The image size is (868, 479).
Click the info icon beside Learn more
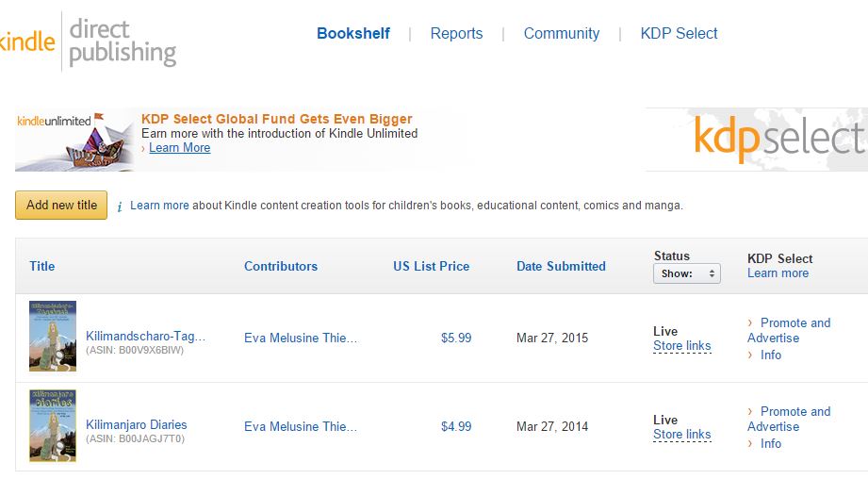pyautogui.click(x=120, y=206)
